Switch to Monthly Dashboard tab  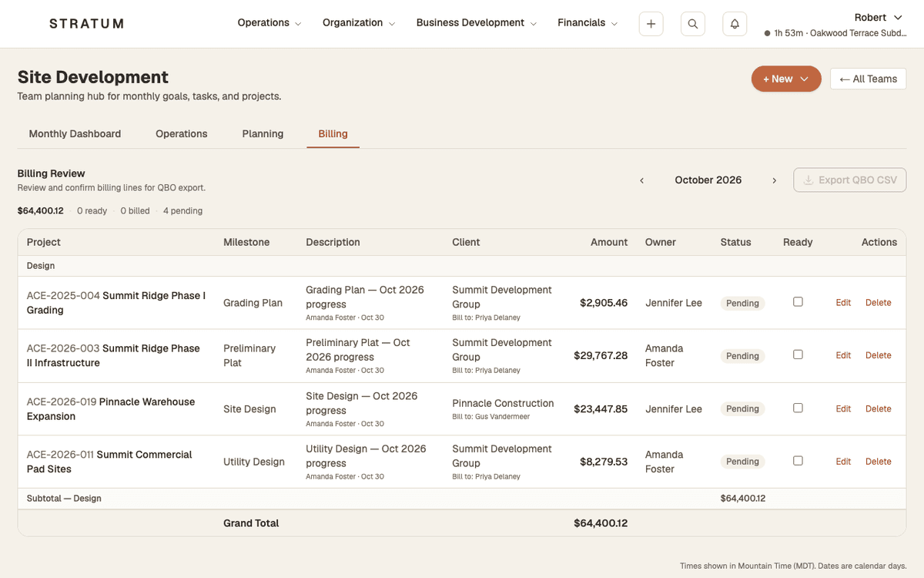point(75,134)
